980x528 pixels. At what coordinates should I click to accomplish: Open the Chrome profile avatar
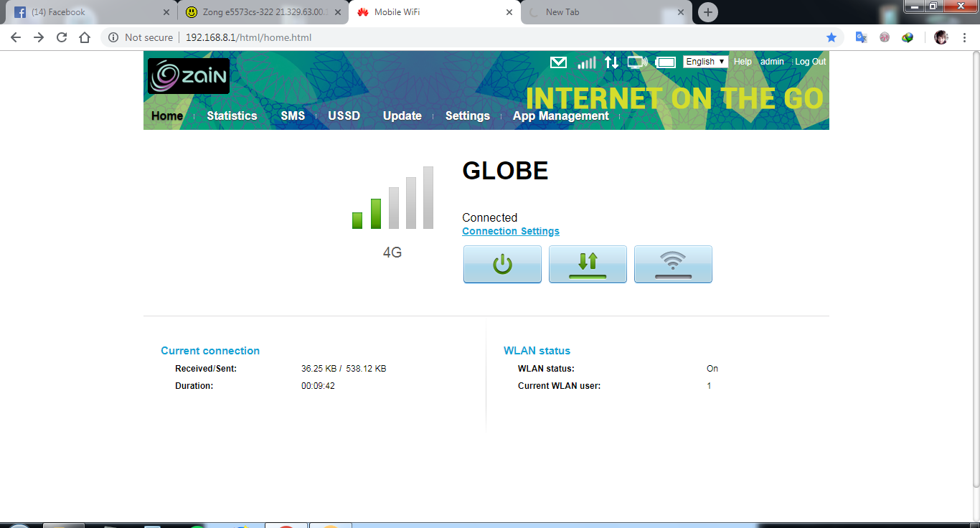coord(941,37)
